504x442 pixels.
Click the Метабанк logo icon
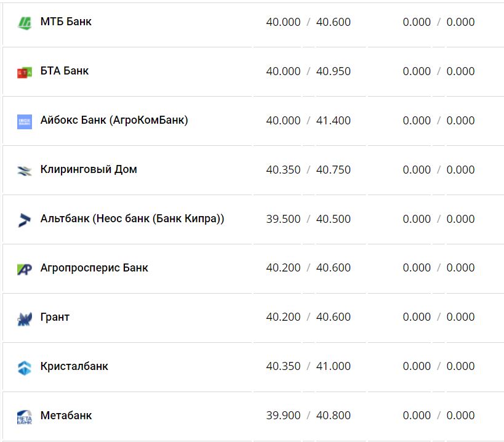(25, 417)
